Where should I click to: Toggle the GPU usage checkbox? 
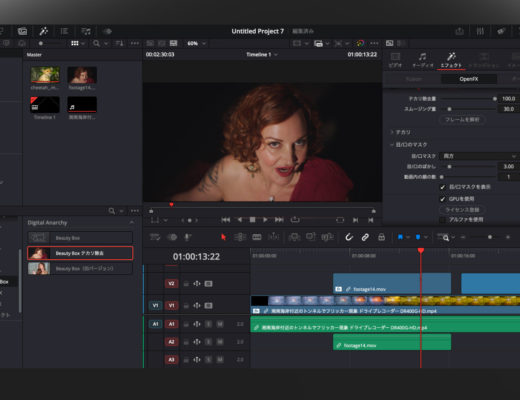coord(442,199)
